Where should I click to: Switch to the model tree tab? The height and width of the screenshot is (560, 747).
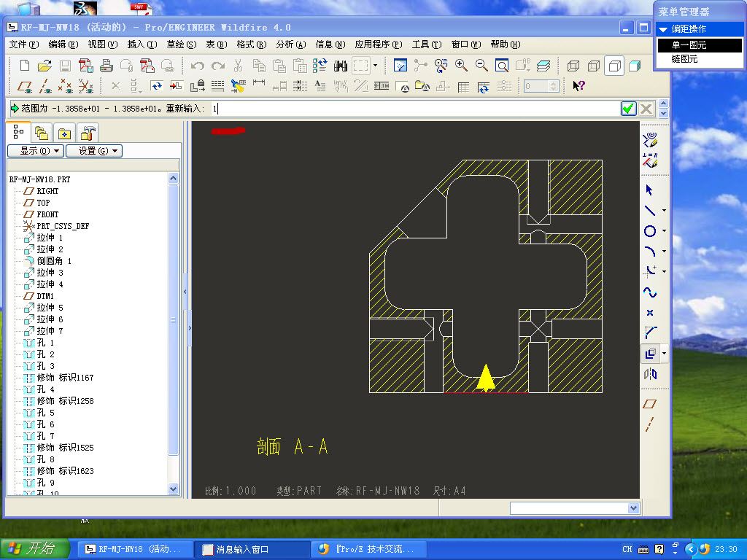tap(18, 132)
